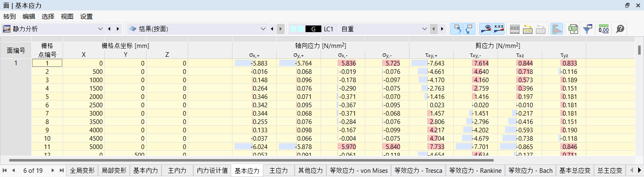
Task: Switch to 其他应力 tab
Action: (310, 170)
